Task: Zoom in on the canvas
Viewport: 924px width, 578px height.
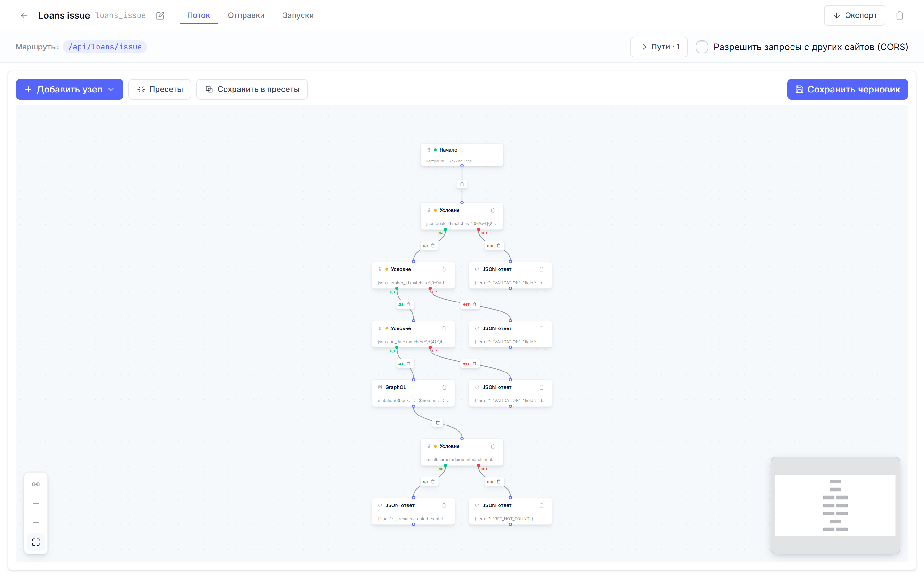Action: coord(36,504)
